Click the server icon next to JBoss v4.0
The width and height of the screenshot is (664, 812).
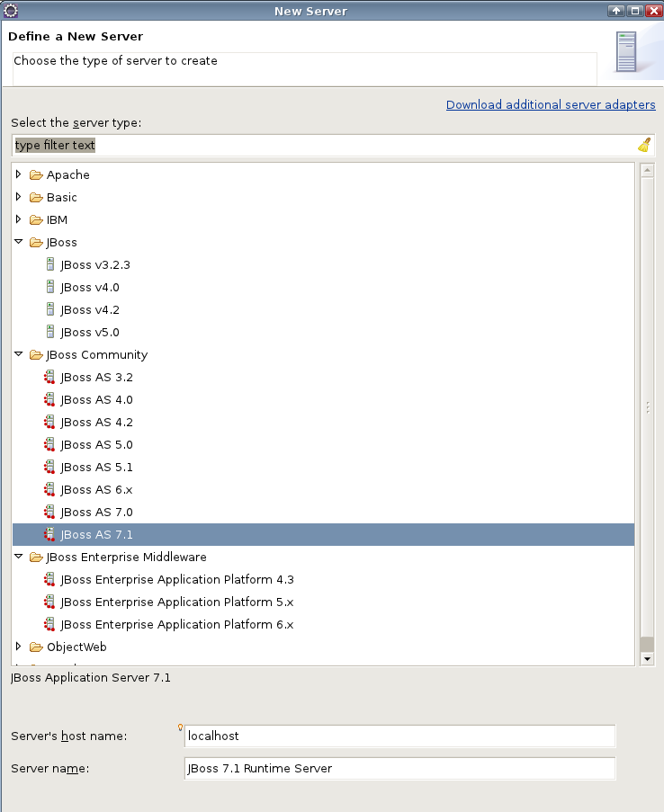(x=50, y=287)
